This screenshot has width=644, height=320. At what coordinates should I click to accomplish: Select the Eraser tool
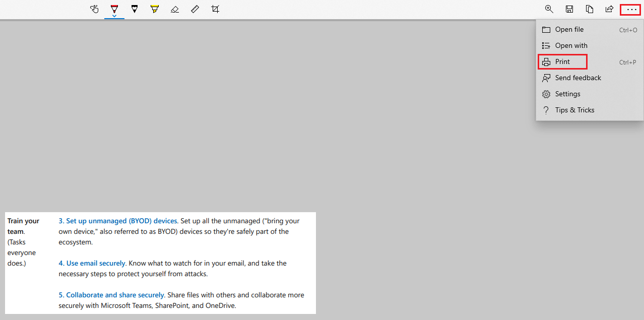[175, 9]
